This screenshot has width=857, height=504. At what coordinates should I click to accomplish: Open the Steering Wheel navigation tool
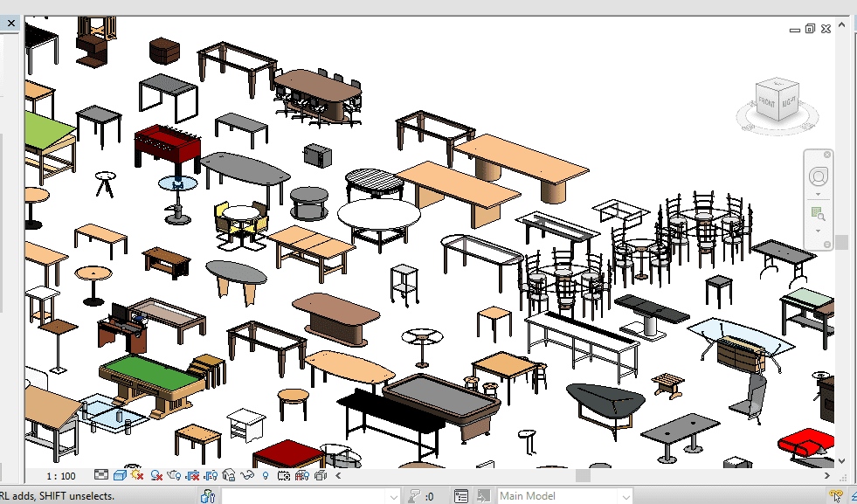818,176
